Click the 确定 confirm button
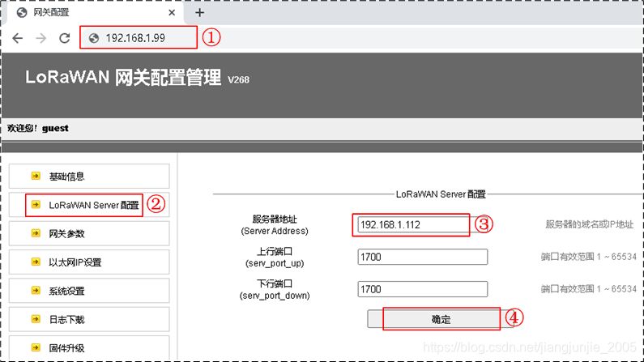This screenshot has width=644, height=362. click(x=441, y=319)
